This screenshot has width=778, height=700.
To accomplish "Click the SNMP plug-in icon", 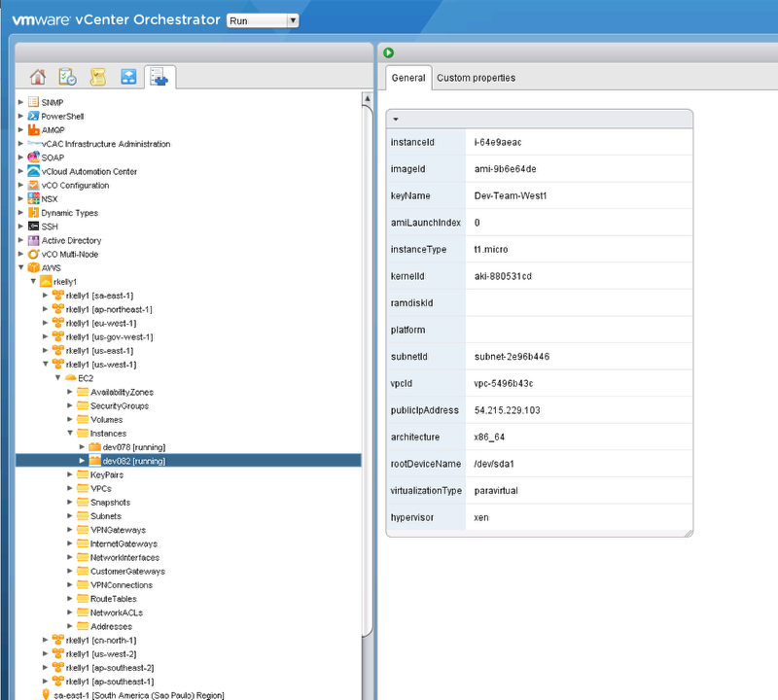I will [x=33, y=102].
